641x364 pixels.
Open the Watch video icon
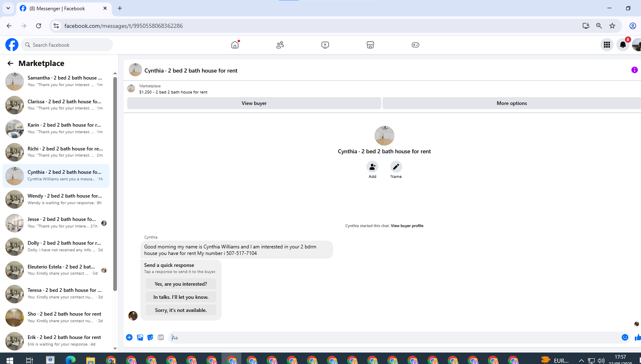pyautogui.click(x=325, y=45)
